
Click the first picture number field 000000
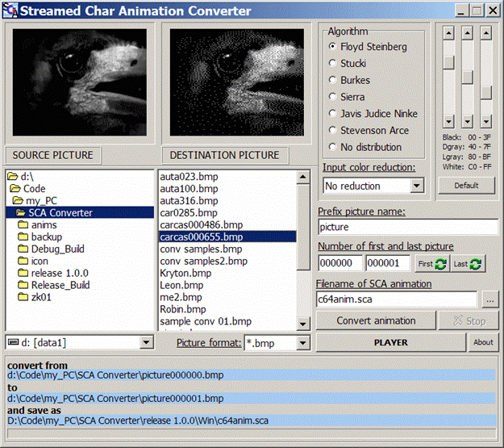pos(340,263)
